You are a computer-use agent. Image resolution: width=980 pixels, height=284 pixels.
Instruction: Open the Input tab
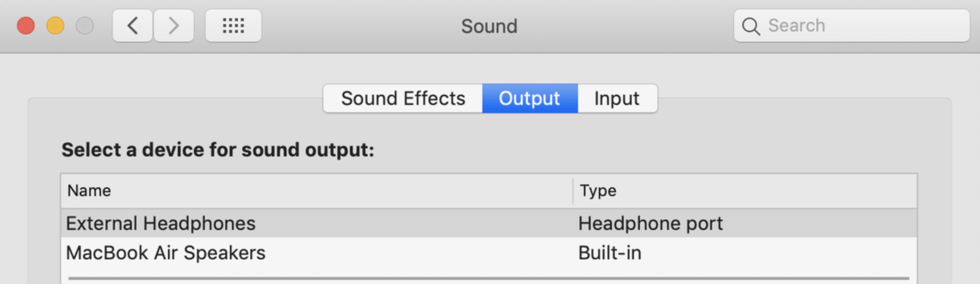coord(617,98)
